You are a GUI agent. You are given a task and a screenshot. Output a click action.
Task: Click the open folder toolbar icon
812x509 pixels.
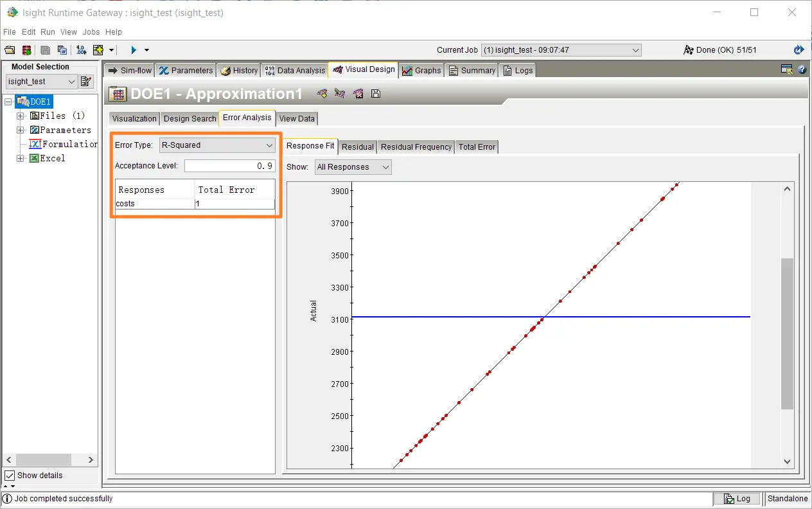[x=10, y=50]
